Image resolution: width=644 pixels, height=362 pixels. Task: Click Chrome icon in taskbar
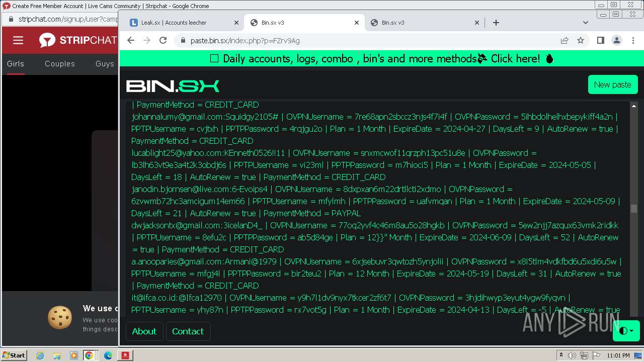click(89, 355)
